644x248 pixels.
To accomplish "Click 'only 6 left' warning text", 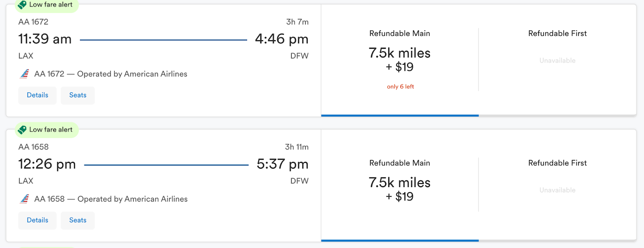I will click(400, 86).
